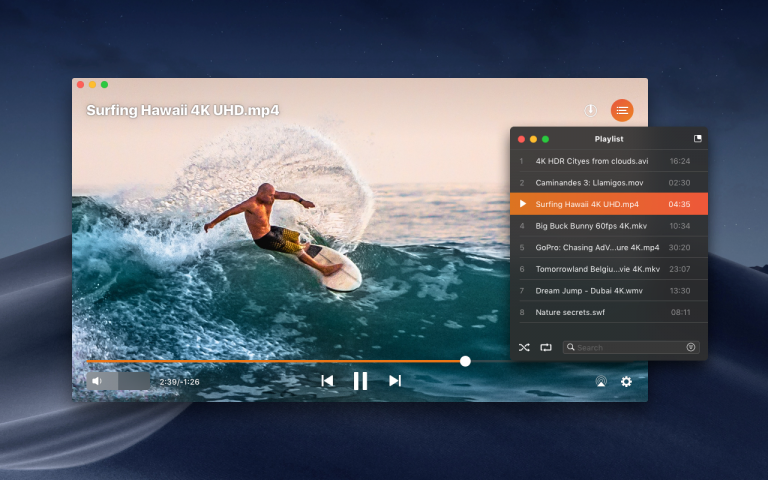Click the Playlist window title
Image resolution: width=768 pixels, height=480 pixels.
[609, 139]
